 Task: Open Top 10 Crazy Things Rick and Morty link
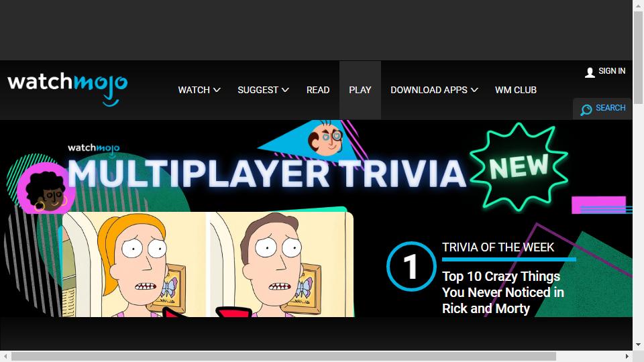(503, 292)
